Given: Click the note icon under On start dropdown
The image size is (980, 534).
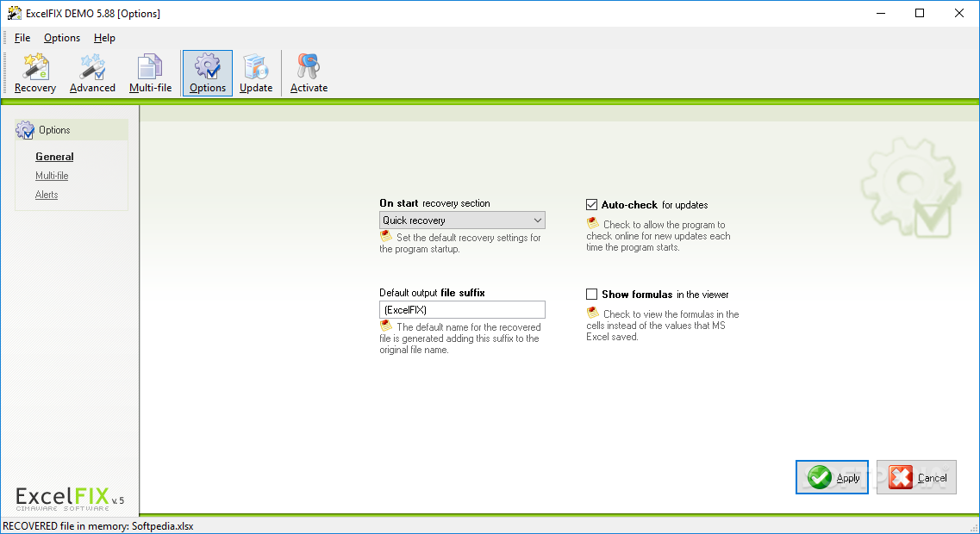Looking at the screenshot, I should pyautogui.click(x=386, y=237).
